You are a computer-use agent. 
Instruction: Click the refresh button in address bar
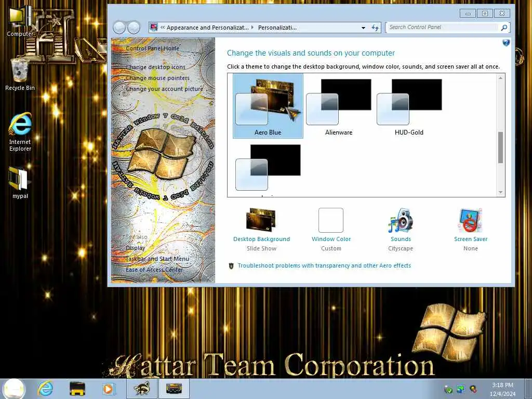[x=375, y=28]
